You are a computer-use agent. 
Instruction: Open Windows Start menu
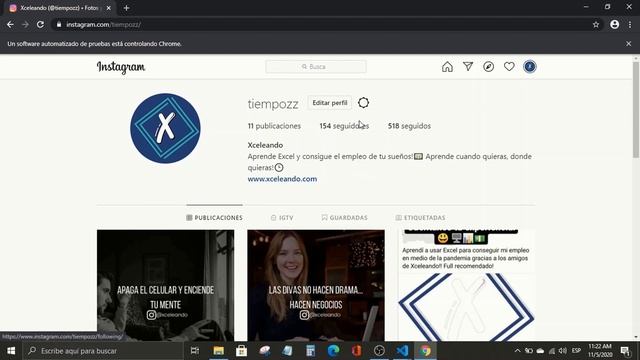(x=11, y=351)
